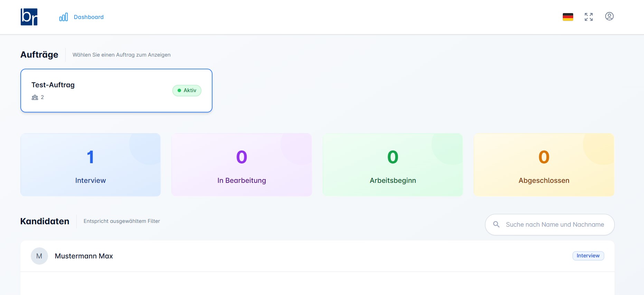Click the Dashboard bar chart icon

[x=64, y=17]
